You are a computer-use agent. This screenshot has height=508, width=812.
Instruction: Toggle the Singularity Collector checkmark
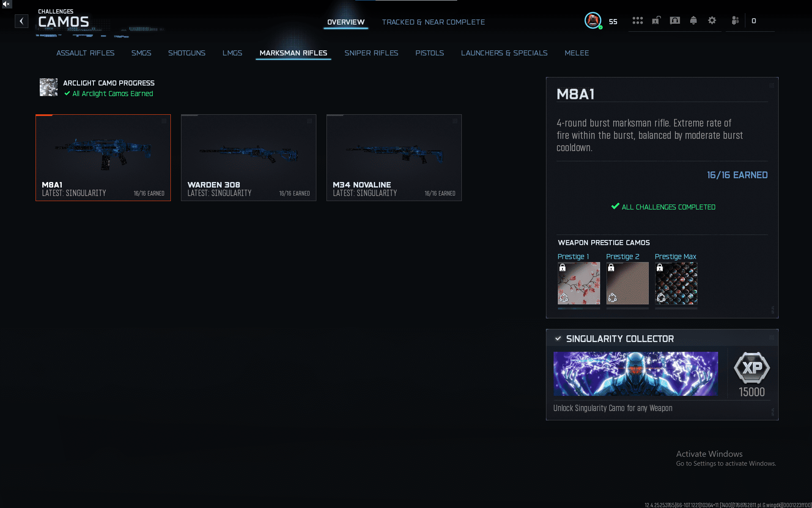(x=558, y=339)
